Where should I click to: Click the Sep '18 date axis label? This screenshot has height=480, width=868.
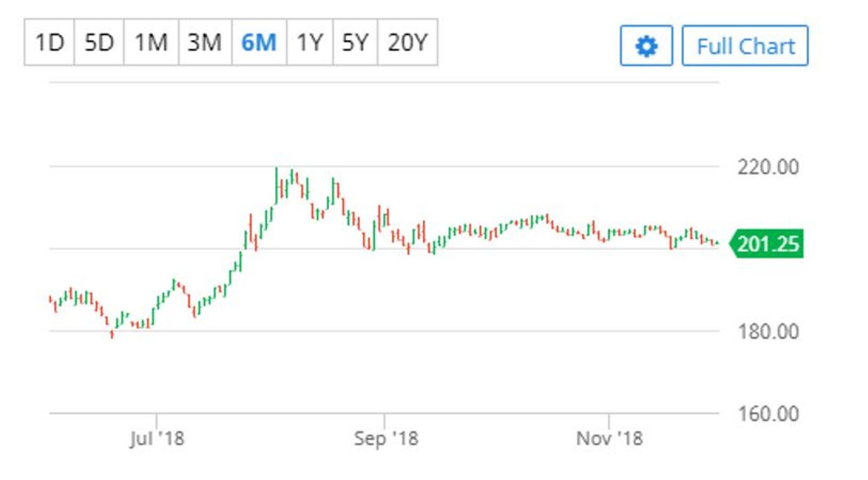386,438
